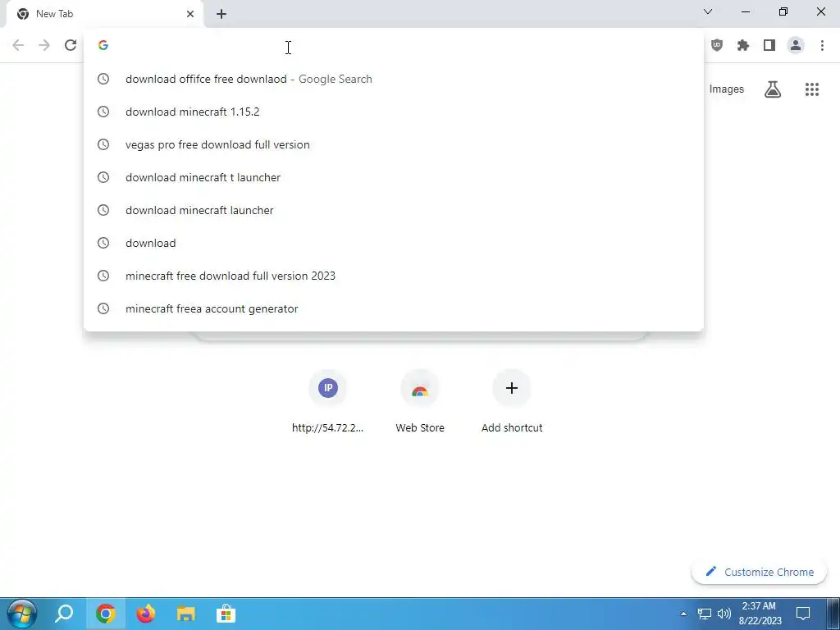
Task: Select the plain 'download' suggestion
Action: tap(394, 243)
